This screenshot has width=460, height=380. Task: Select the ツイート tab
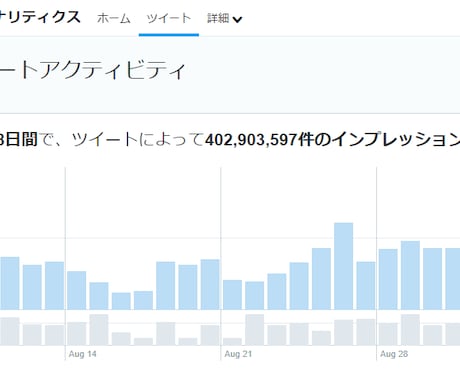[169, 18]
